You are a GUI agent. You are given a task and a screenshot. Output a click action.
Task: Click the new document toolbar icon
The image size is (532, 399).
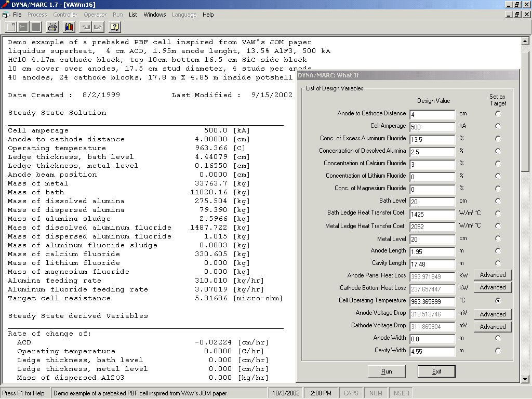pyautogui.click(x=10, y=26)
